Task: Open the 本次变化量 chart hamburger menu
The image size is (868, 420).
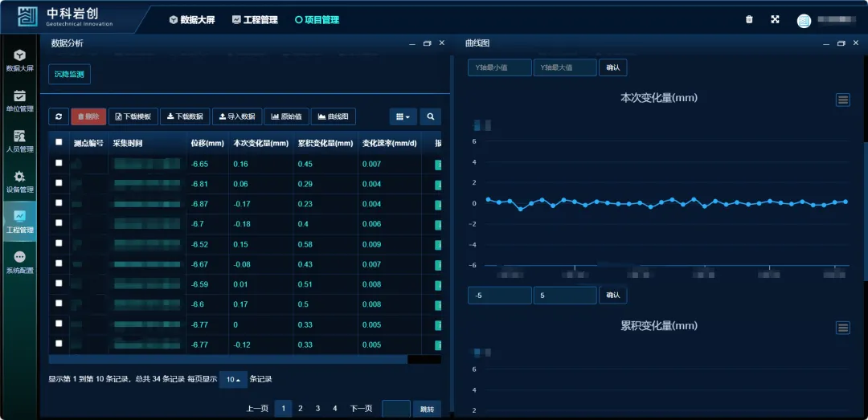Action: [842, 100]
